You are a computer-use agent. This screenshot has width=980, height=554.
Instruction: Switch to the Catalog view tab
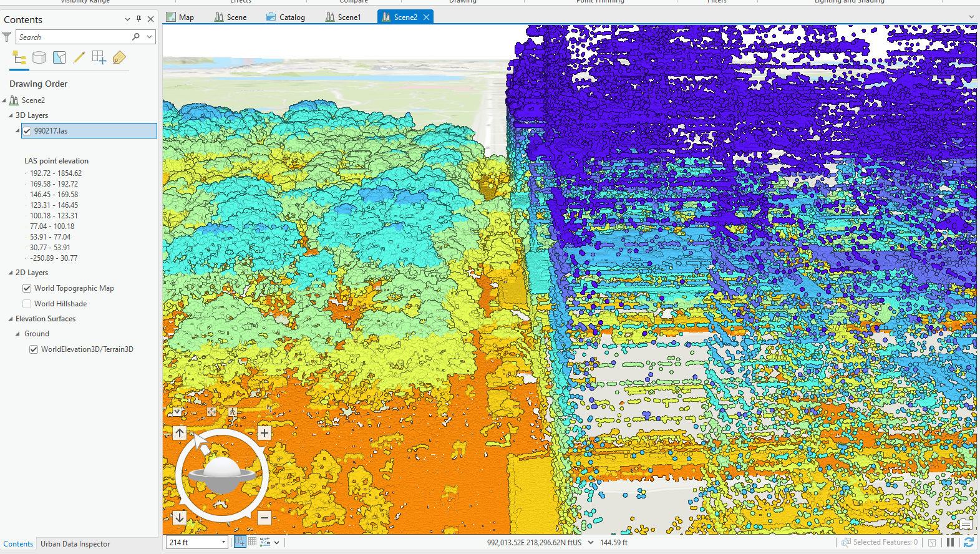pos(286,17)
